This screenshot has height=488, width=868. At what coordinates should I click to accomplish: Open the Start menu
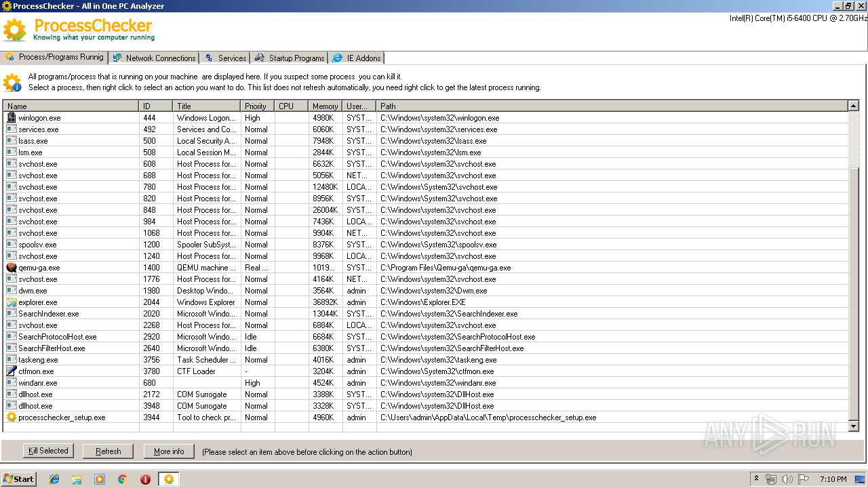[18, 479]
